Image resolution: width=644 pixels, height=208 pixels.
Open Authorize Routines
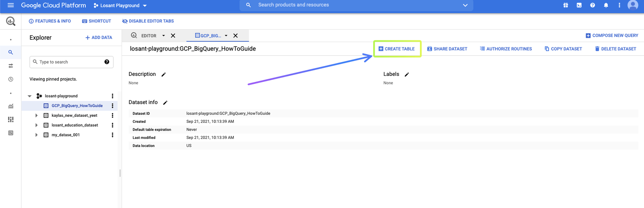coord(506,49)
